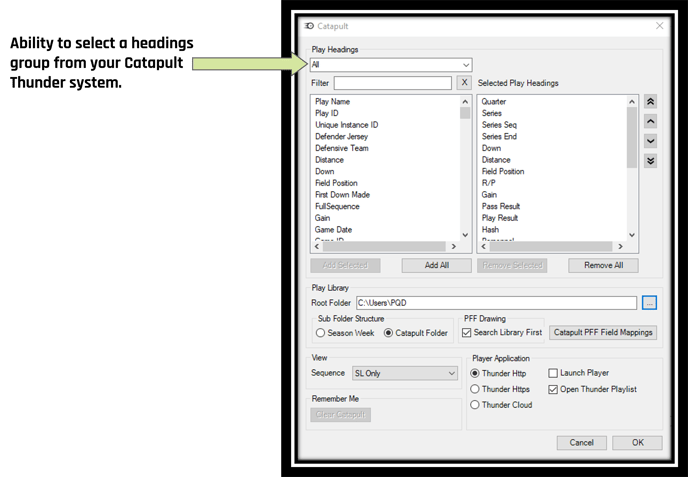This screenshot has width=688, height=477.
Task: Select 'Series Seq' in Selected Play Headings
Action: click(499, 125)
